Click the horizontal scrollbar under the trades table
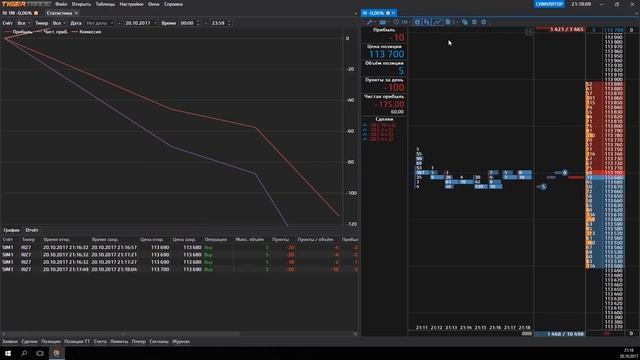The width and height of the screenshot is (640, 360). click(x=122, y=334)
